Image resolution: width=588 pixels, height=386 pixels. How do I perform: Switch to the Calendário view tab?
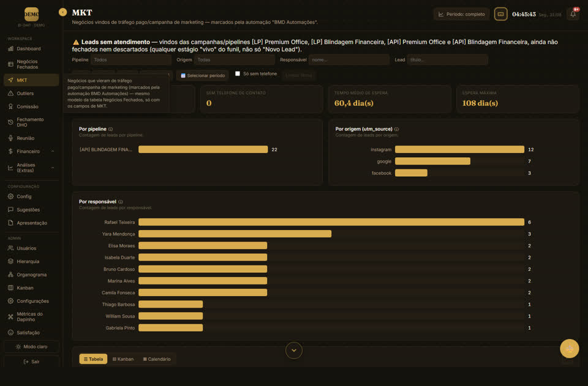(157, 359)
